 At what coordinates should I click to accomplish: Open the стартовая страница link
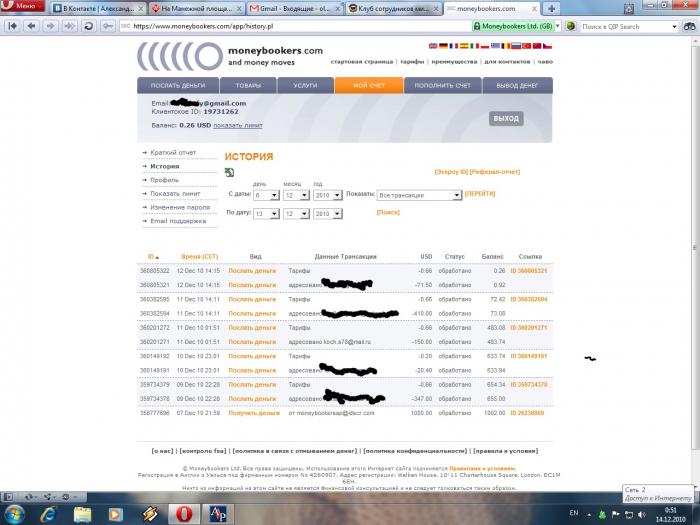coord(362,62)
